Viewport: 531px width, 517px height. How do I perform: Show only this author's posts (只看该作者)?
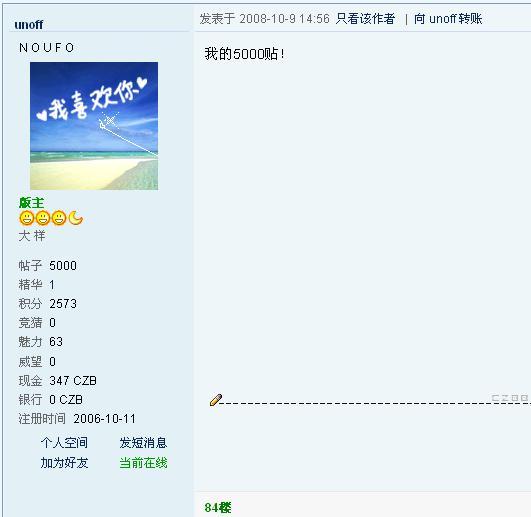click(365, 19)
